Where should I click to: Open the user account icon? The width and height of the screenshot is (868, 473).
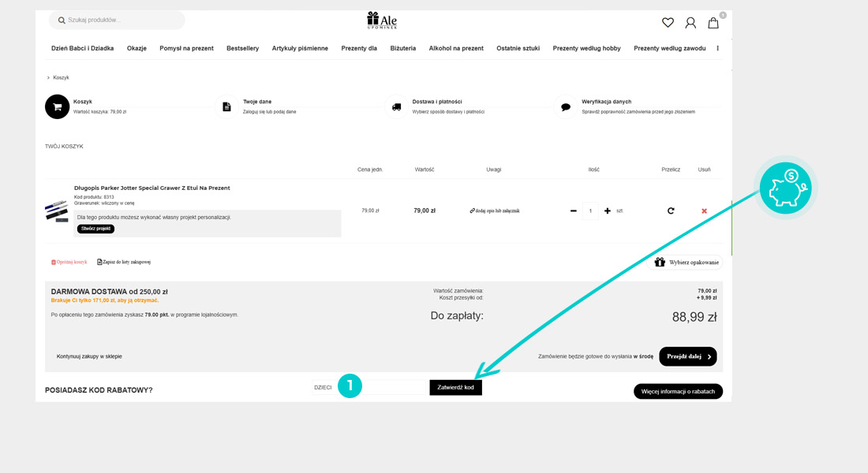(x=690, y=23)
